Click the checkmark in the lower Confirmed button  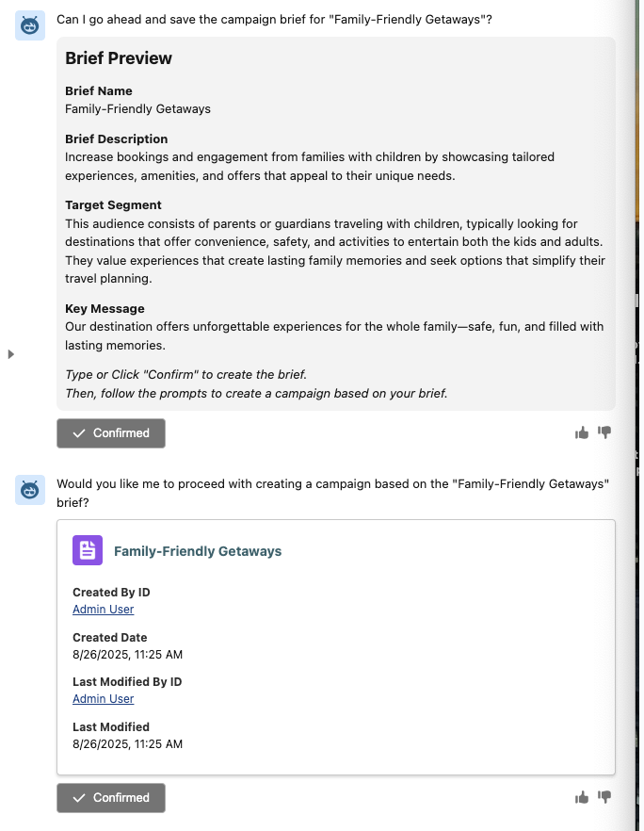click(x=79, y=798)
